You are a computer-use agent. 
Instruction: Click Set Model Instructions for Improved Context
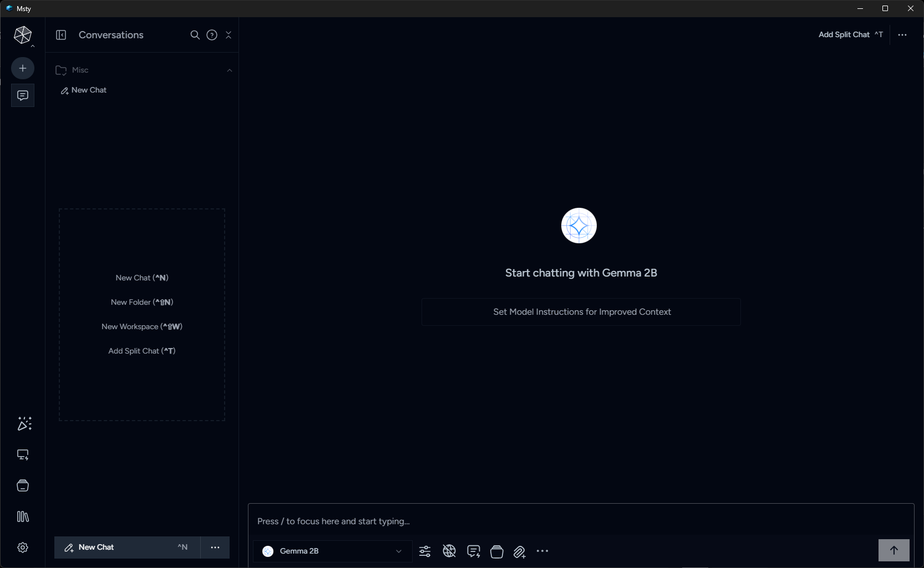[x=581, y=312]
